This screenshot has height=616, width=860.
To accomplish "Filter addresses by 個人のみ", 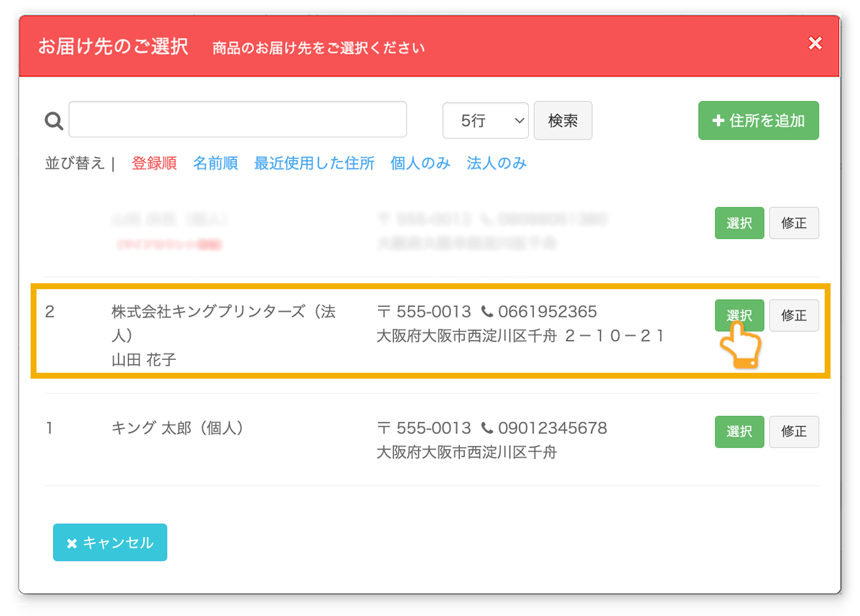I will click(x=419, y=163).
